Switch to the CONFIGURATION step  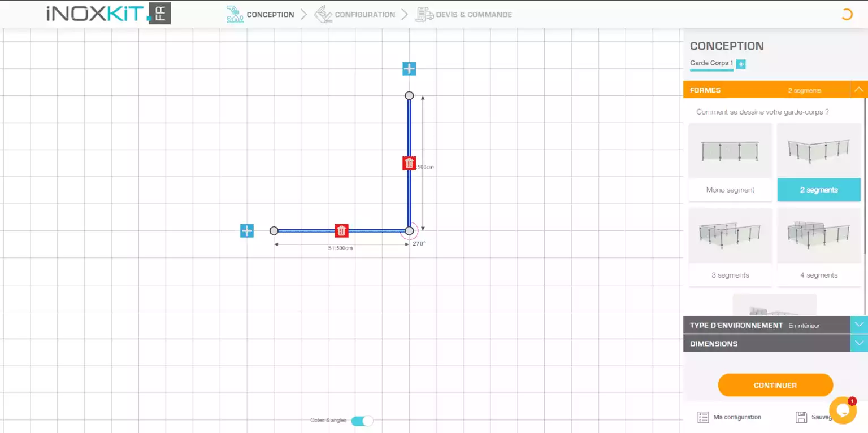355,14
